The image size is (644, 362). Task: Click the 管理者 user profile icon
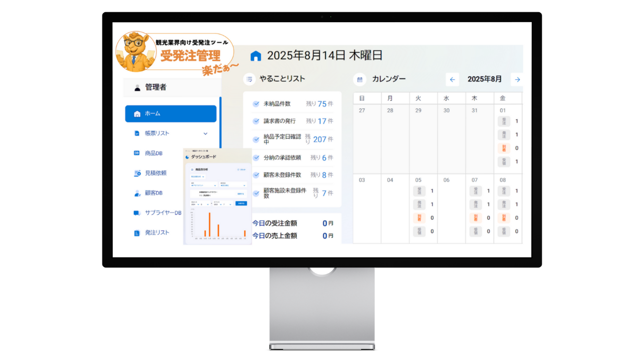137,88
